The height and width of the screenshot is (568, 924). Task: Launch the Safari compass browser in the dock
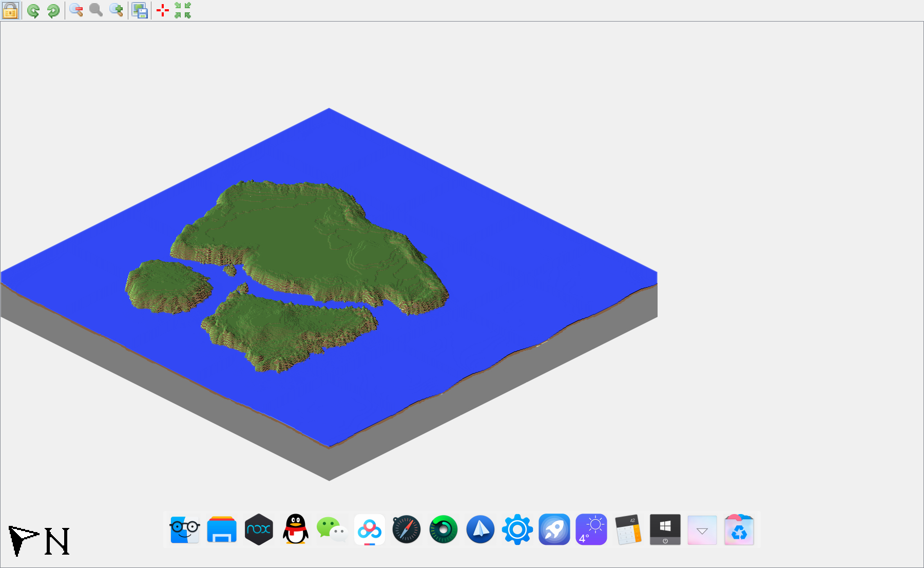click(407, 529)
